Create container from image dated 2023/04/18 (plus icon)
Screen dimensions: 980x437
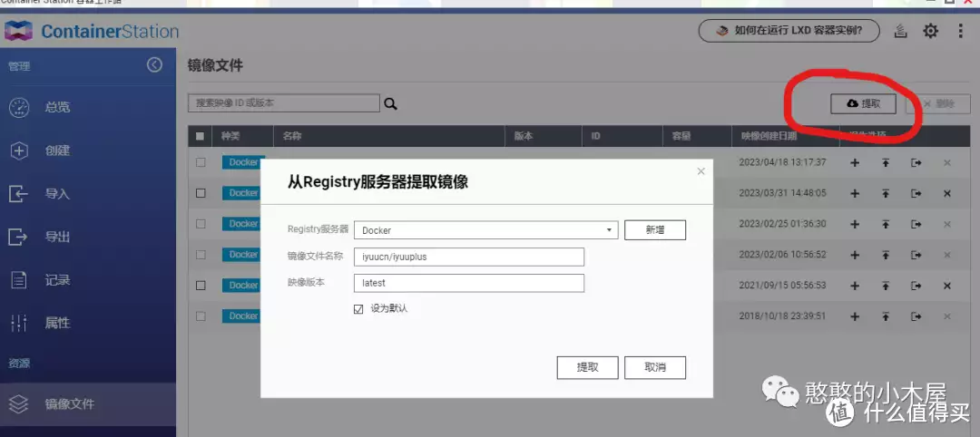click(855, 163)
